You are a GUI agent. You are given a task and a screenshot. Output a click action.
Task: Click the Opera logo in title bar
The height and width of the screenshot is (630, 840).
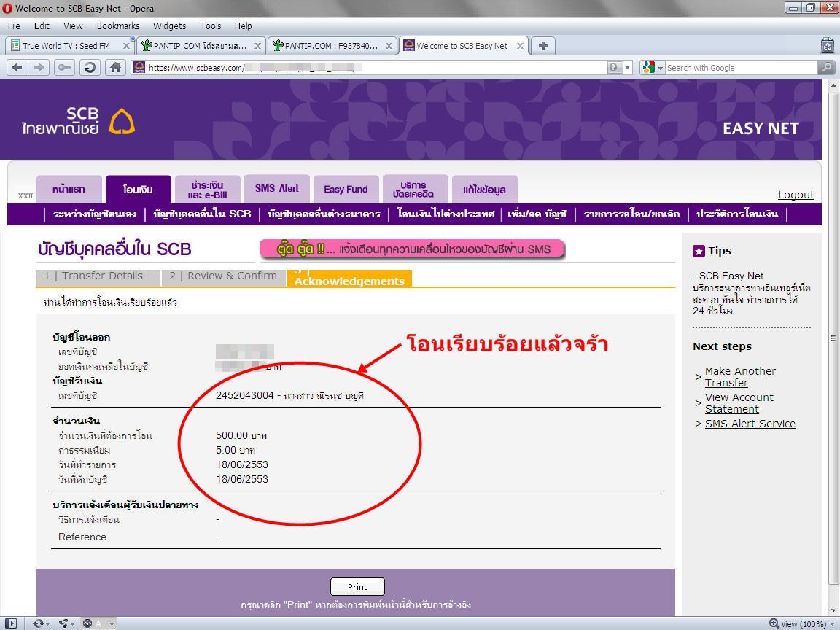[x=7, y=9]
